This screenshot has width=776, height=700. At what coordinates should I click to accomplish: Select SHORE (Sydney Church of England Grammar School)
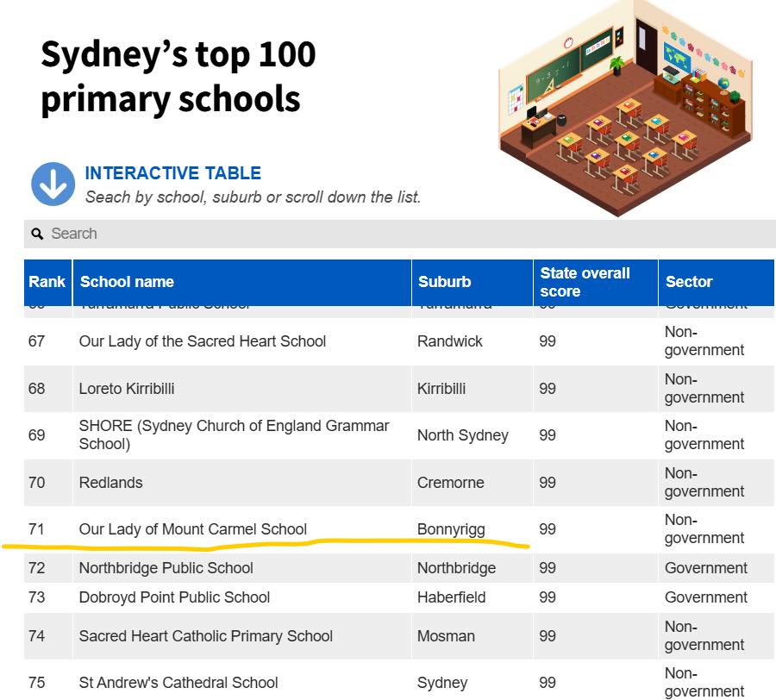click(234, 434)
